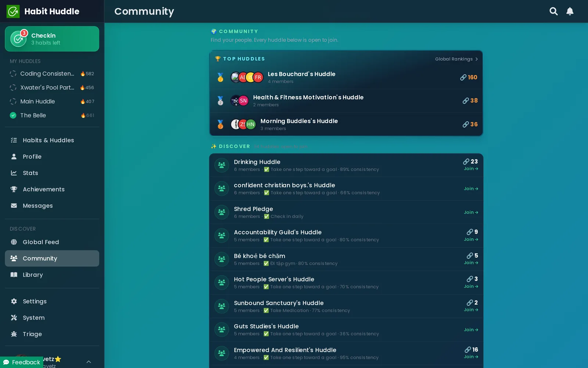Click the SN avatar in Health & Fitness Huddle
Screen dimensions: 588x368
point(243,101)
